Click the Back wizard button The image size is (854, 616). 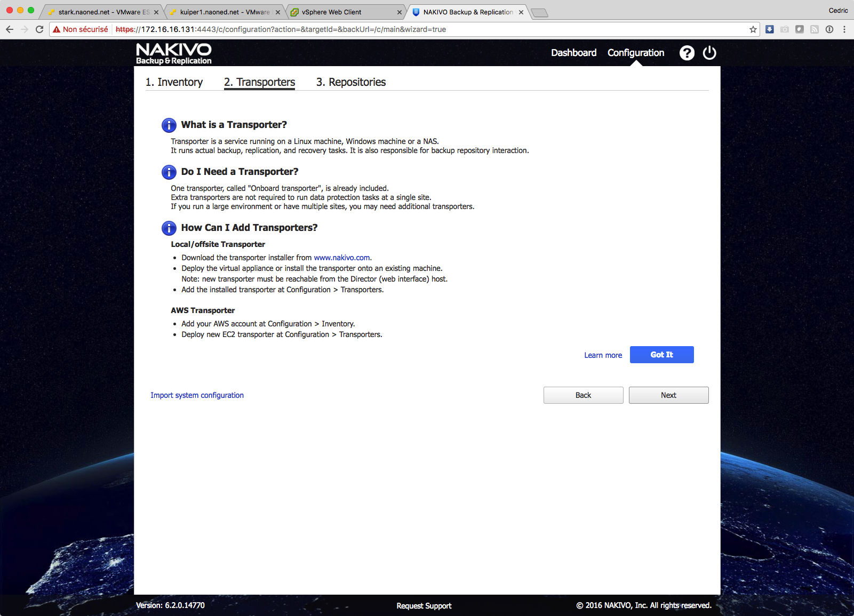click(583, 395)
